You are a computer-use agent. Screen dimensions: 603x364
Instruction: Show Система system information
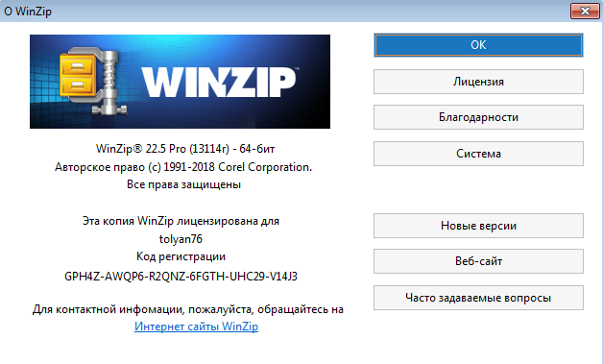click(478, 154)
